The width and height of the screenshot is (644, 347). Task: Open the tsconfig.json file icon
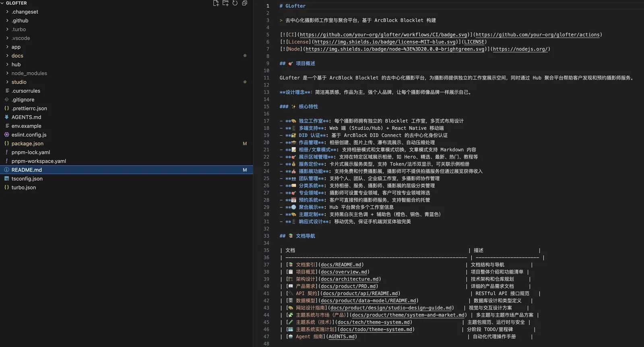(7, 179)
